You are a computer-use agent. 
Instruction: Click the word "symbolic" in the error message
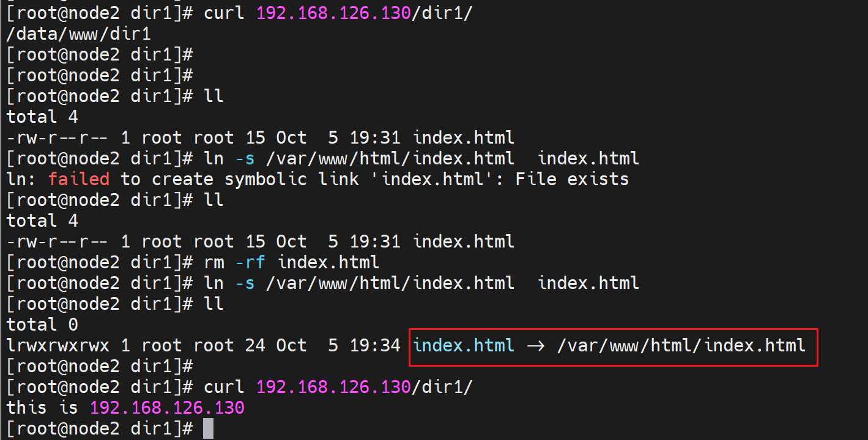pyautogui.click(x=265, y=179)
